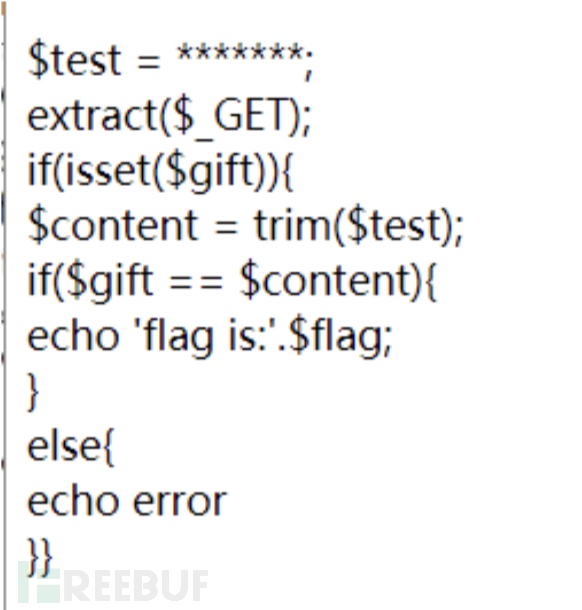Click the FREEBUF watermark logo
The height and width of the screenshot is (610, 582).
(x=113, y=583)
